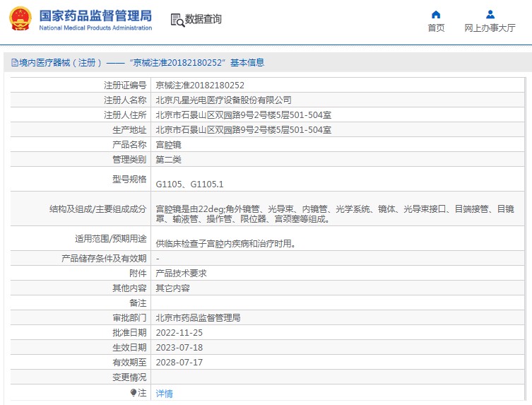
Task: Select 北京市药品监督管理局 approval department
Action: 198,318
